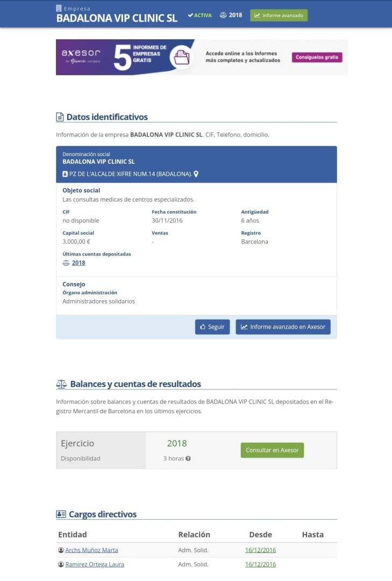Open Ramirez Ortega Laura profile link

pos(95,564)
